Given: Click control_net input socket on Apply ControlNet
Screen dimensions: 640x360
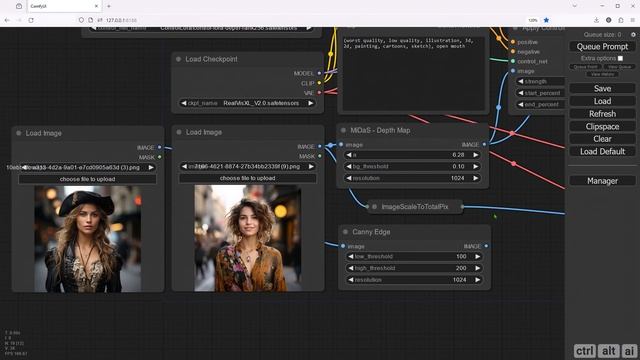Looking at the screenshot, I should [x=513, y=61].
